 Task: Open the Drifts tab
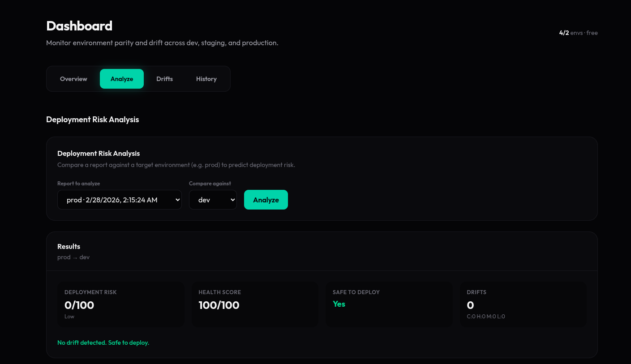(x=164, y=79)
